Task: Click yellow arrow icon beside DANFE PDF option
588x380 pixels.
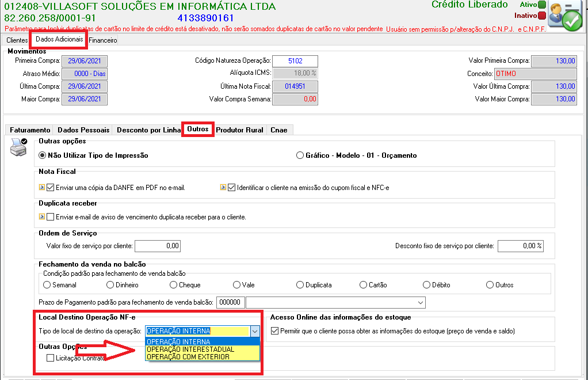Action: pos(41,187)
